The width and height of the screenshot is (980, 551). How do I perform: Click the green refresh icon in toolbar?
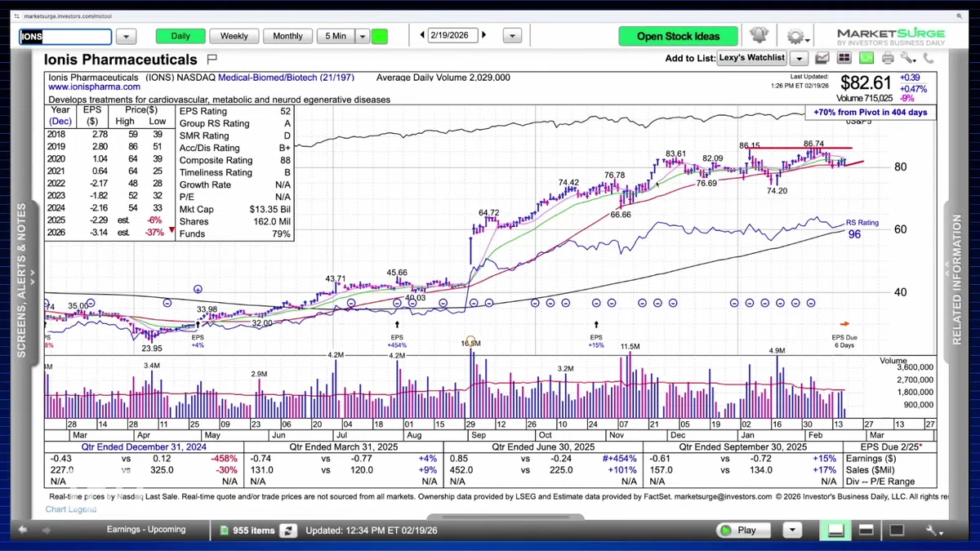click(866, 58)
